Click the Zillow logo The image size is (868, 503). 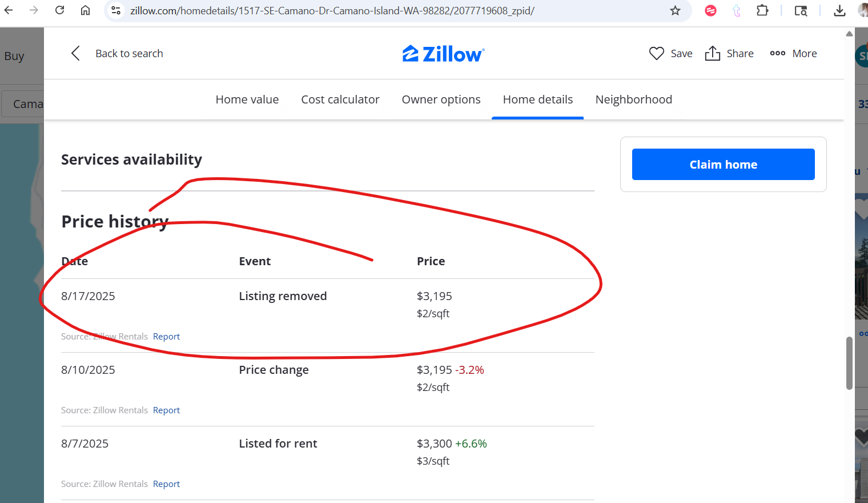[443, 54]
